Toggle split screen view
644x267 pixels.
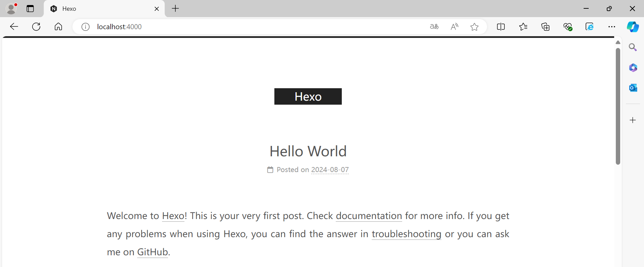(501, 26)
